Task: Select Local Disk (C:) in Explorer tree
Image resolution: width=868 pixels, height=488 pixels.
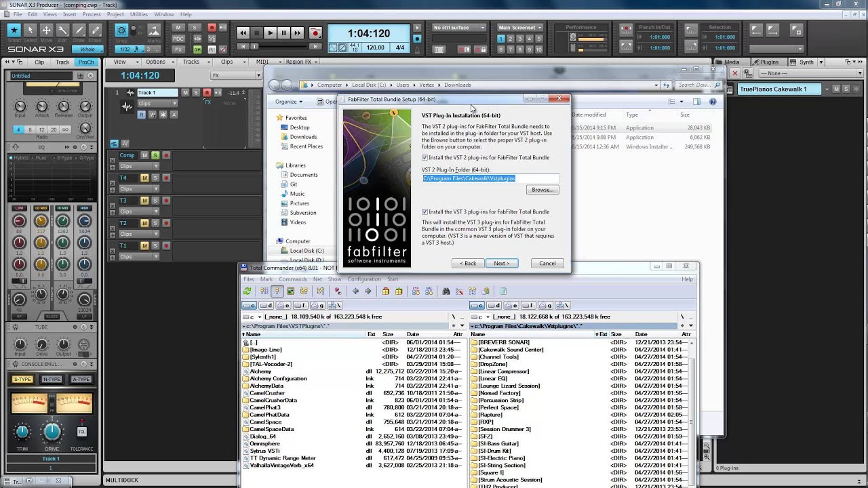Action: click(307, 251)
